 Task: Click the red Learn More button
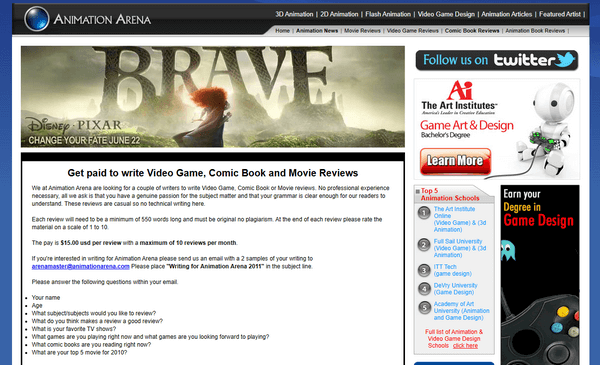[455, 161]
